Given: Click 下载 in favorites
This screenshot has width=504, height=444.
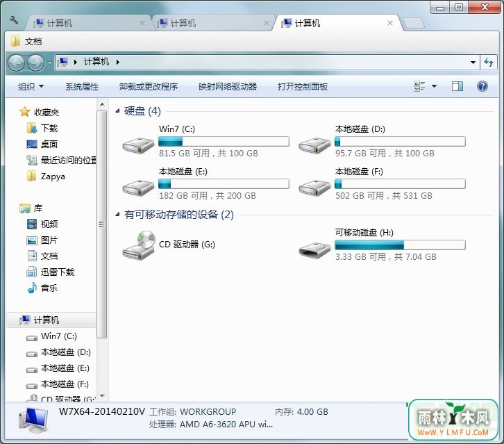Looking at the screenshot, I should (42, 129).
